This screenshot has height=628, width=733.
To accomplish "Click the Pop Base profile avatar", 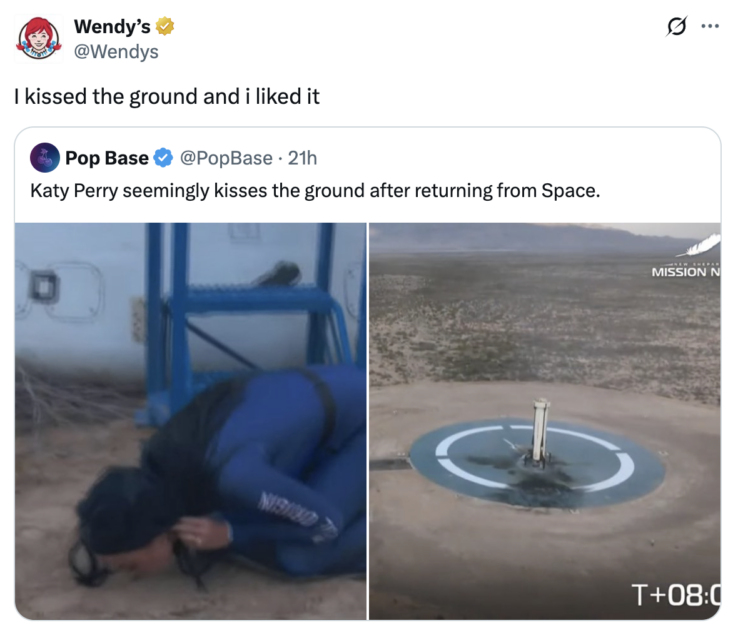I will click(44, 158).
